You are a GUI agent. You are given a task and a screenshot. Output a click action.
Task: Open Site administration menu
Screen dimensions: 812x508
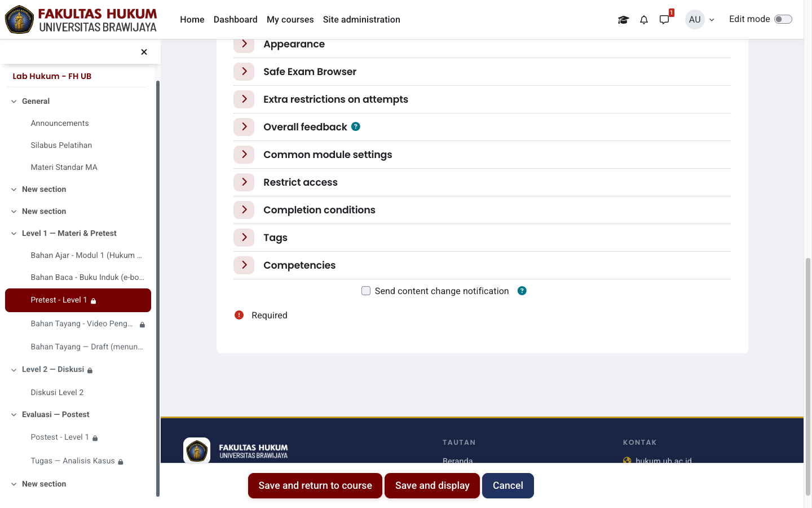(361, 19)
